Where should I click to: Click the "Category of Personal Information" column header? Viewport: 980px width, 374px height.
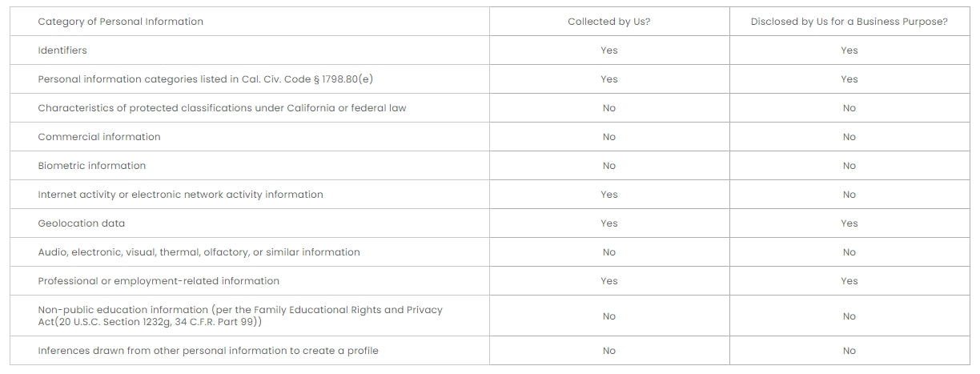[121, 22]
